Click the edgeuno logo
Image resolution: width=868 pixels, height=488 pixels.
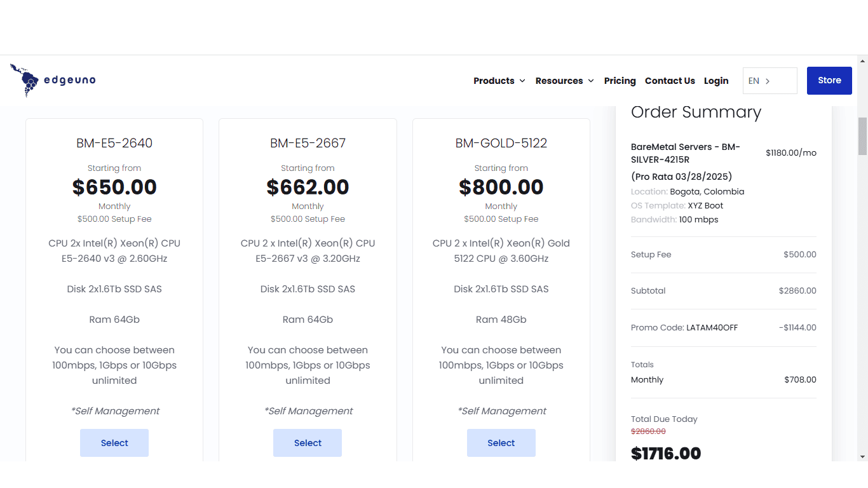tap(53, 80)
